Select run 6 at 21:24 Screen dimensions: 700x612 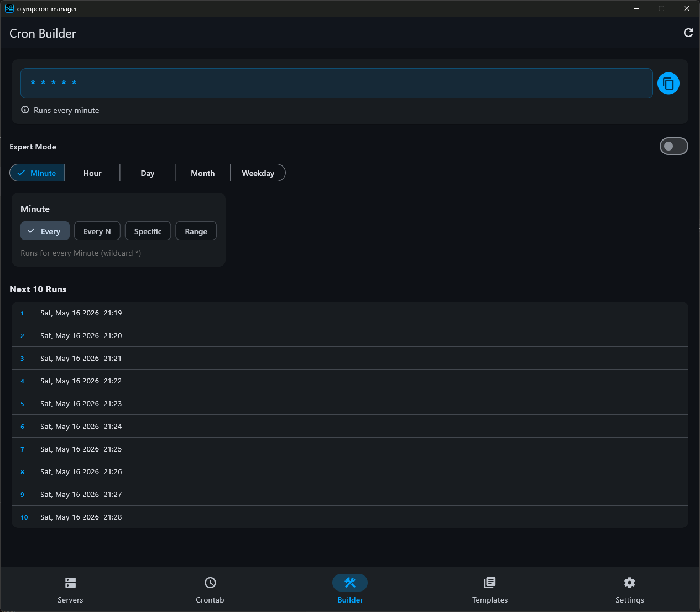coord(350,426)
